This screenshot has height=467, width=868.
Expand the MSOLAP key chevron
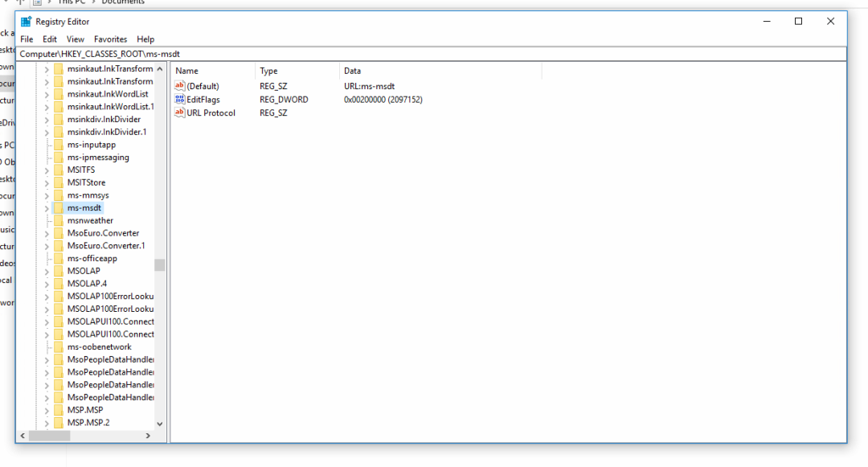tap(47, 272)
